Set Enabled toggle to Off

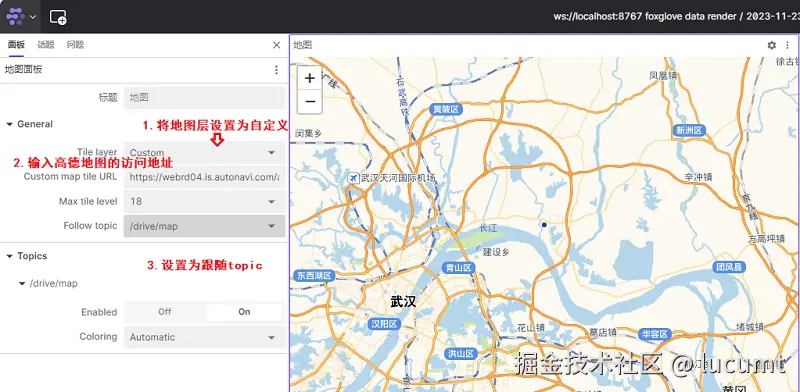click(x=164, y=312)
